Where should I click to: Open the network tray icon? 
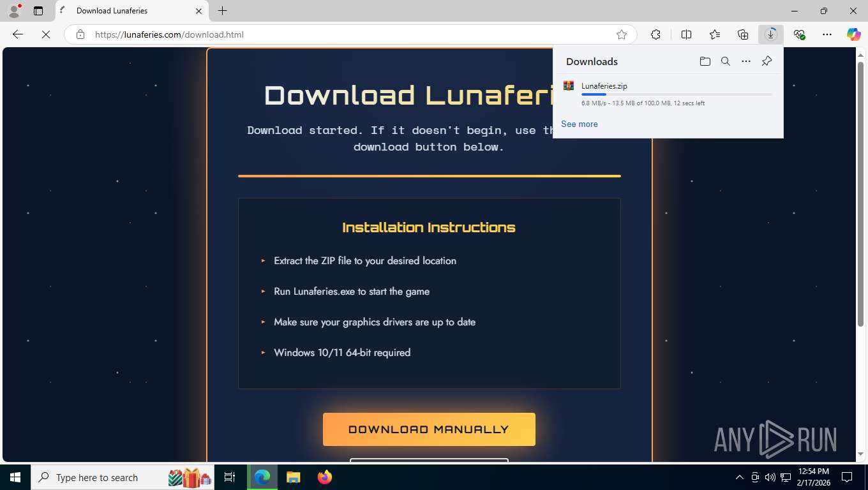(786, 477)
